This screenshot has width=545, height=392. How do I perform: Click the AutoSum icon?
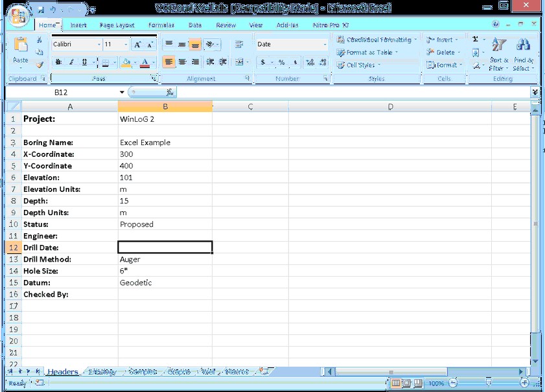coord(477,39)
